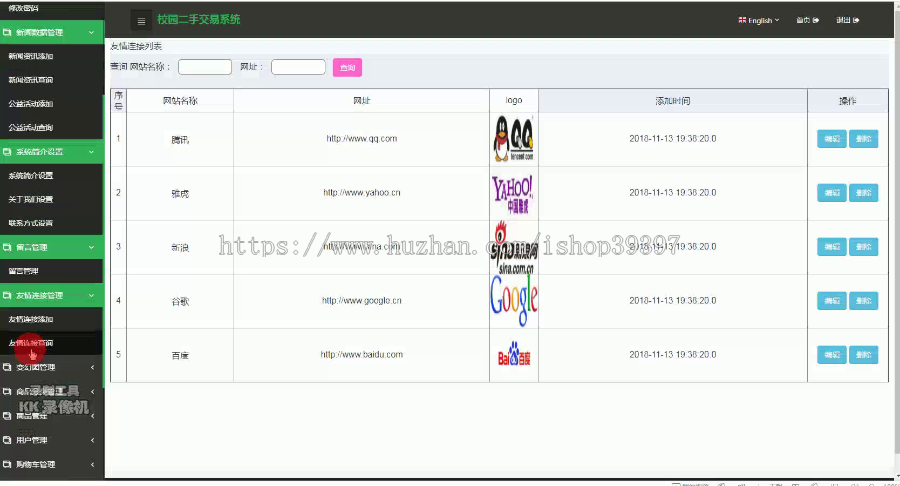Open the English language dropdown
The height and width of the screenshot is (486, 900).
758,20
